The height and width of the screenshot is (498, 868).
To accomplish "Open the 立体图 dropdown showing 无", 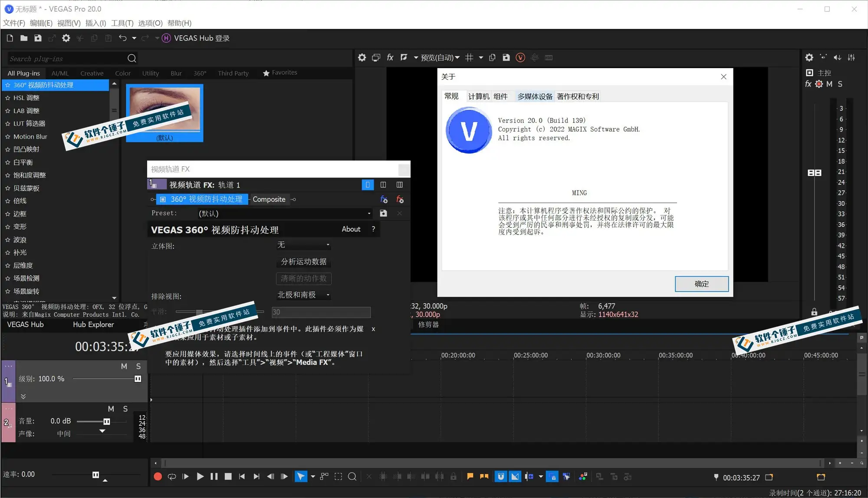I will tap(303, 245).
